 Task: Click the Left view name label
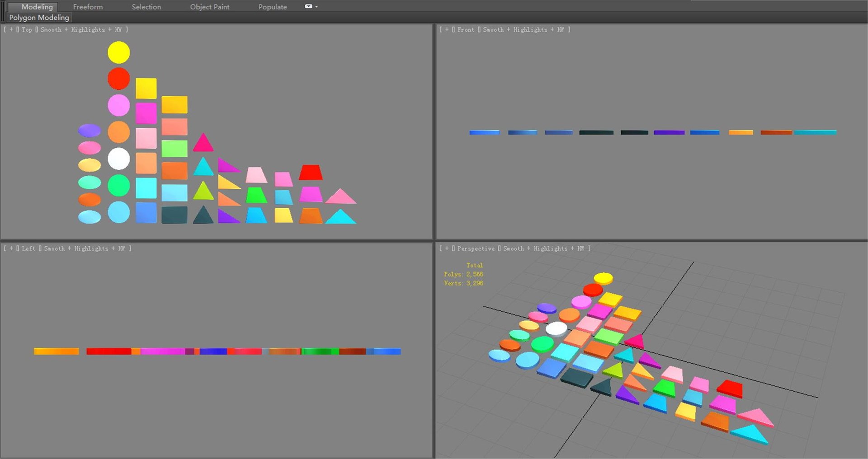pyautogui.click(x=28, y=248)
